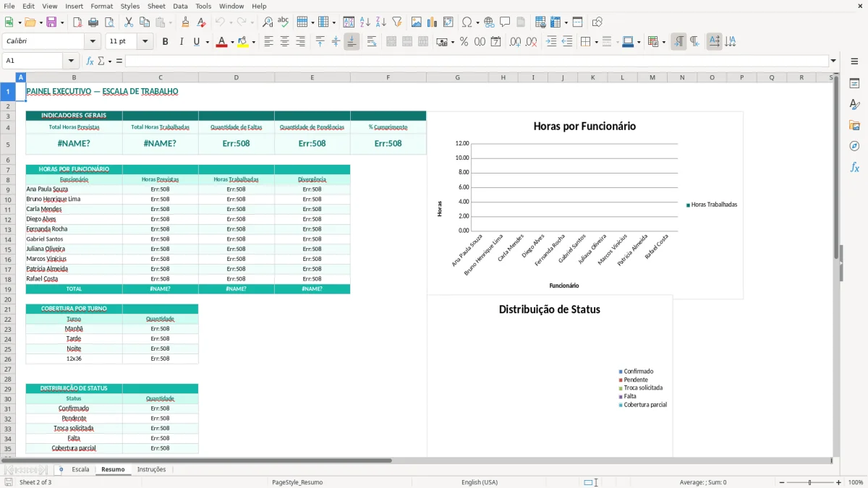
Task: Open Conditional Formatting dropdown arrow
Action: 663,42
